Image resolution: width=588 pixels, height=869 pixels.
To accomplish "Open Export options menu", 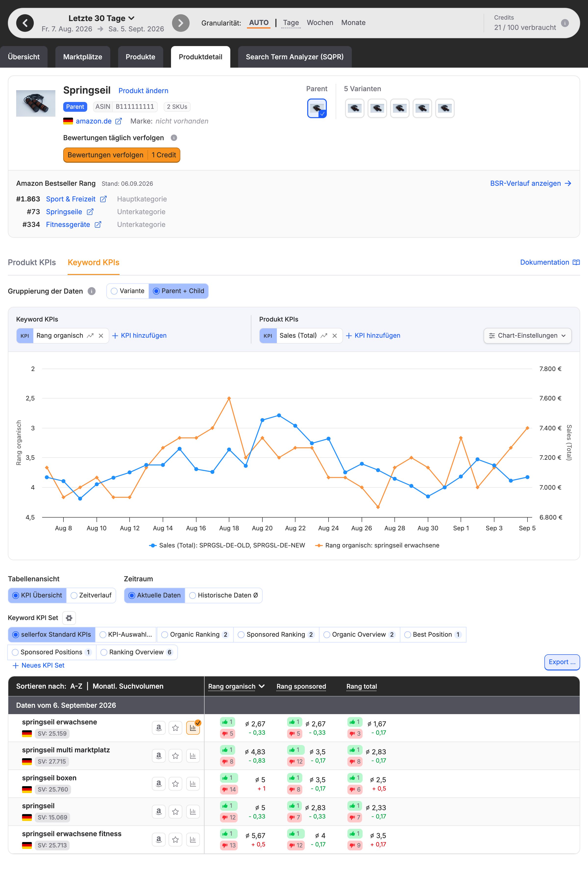I will pyautogui.click(x=562, y=662).
